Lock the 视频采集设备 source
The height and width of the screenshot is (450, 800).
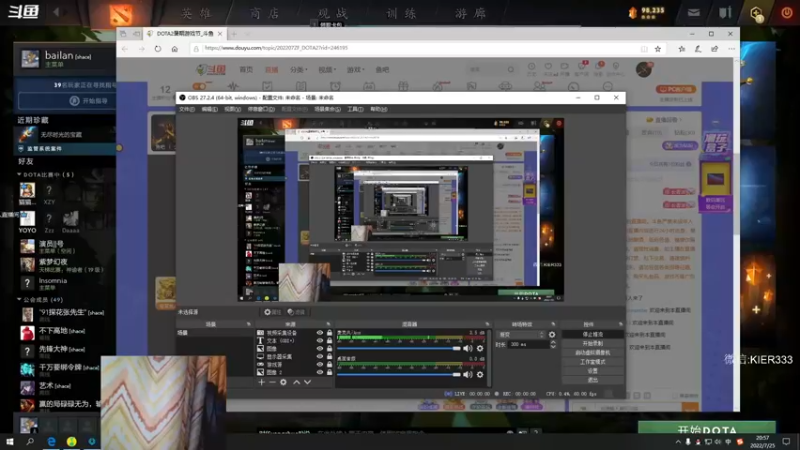[329, 333]
